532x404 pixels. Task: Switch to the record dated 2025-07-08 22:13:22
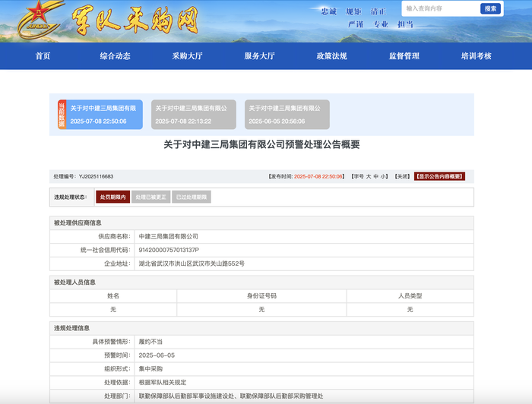click(x=191, y=115)
